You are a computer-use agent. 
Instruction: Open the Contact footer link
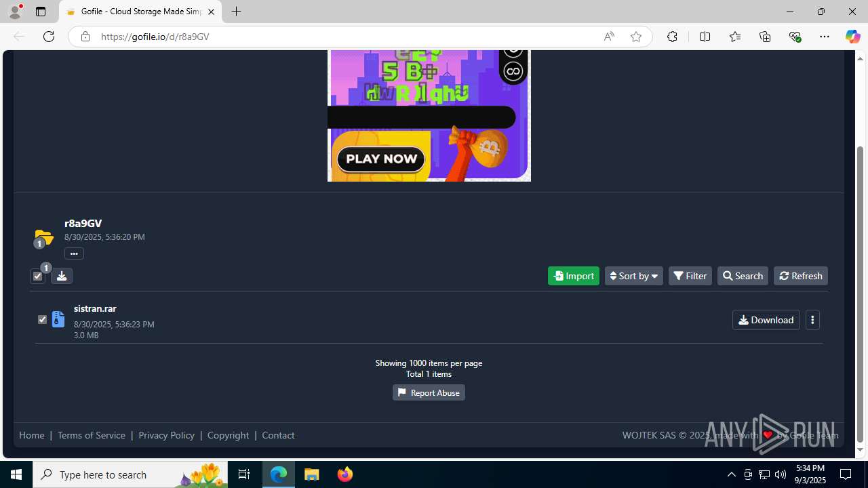(278, 435)
